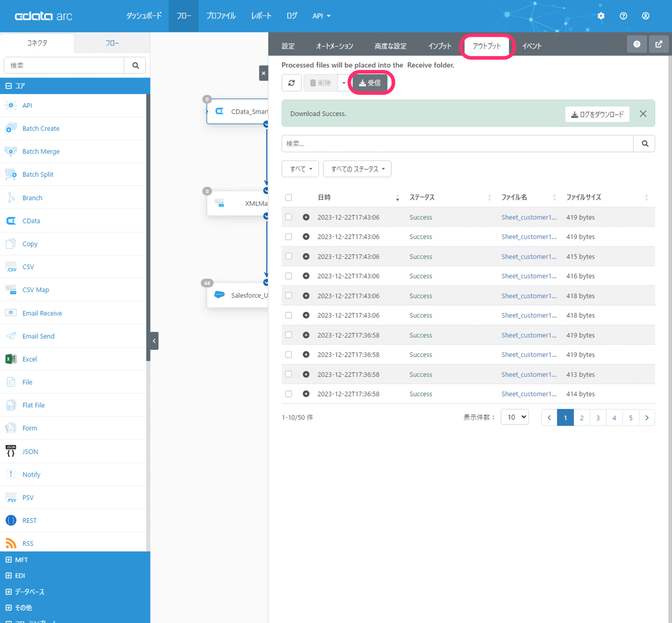This screenshot has width=672, height=623.
Task: Select the Email Send connector icon
Action: pos(11,336)
